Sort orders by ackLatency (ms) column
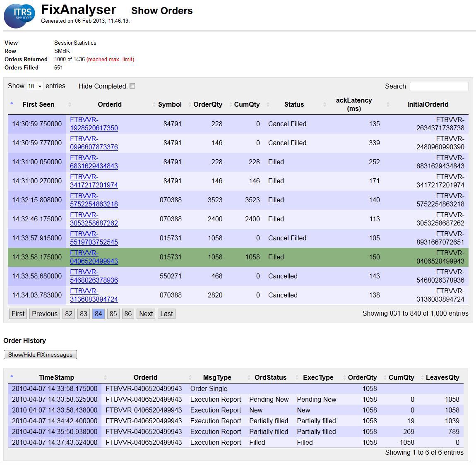The height and width of the screenshot is (465, 476). (x=353, y=105)
